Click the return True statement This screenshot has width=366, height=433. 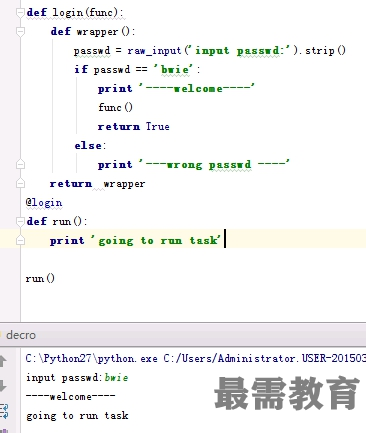[134, 126]
